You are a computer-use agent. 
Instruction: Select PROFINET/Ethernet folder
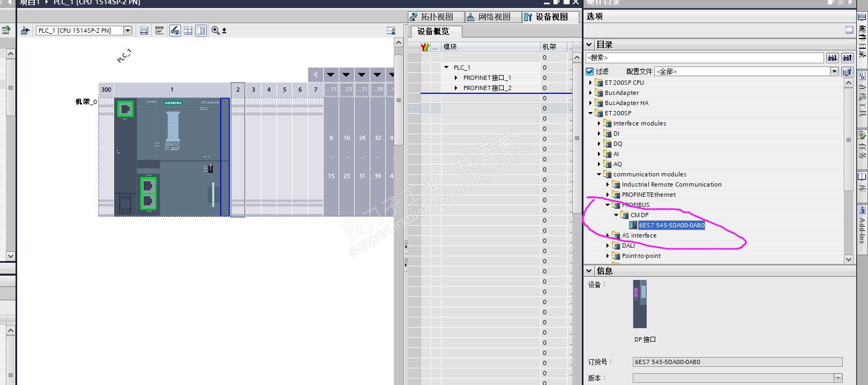tap(648, 195)
